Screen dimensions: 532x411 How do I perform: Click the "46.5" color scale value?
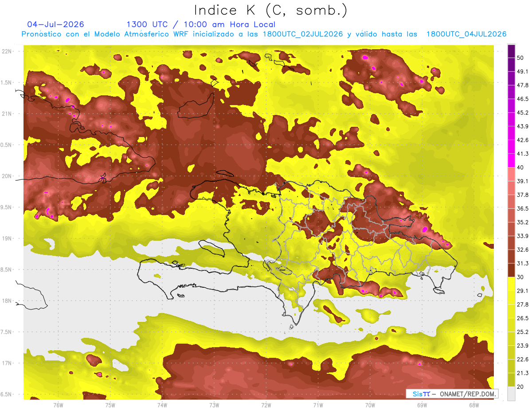coord(523,99)
